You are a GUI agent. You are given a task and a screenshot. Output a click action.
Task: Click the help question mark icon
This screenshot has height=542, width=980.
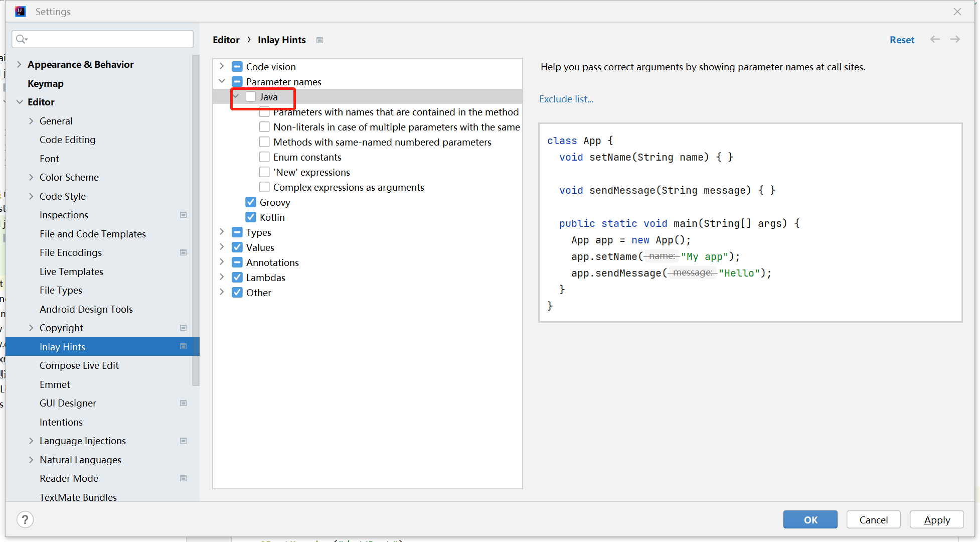[x=25, y=519]
